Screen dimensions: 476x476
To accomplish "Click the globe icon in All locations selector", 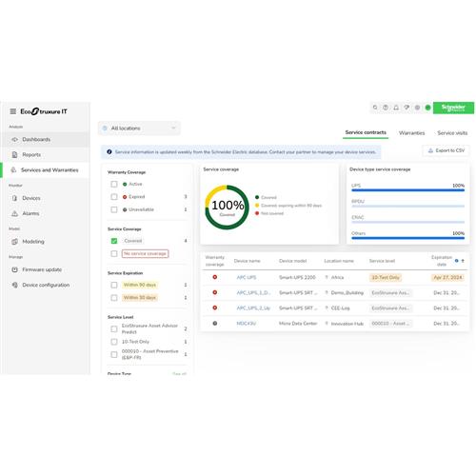I will pyautogui.click(x=105, y=129).
